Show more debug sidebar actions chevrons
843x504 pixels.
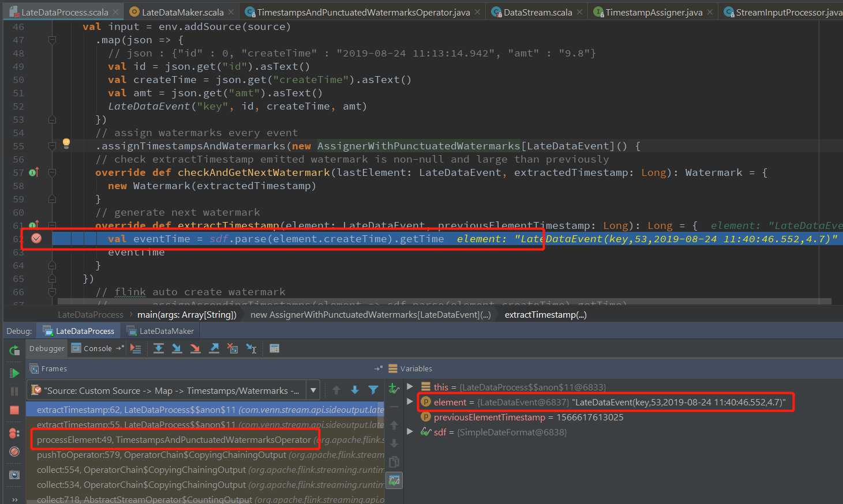14,499
